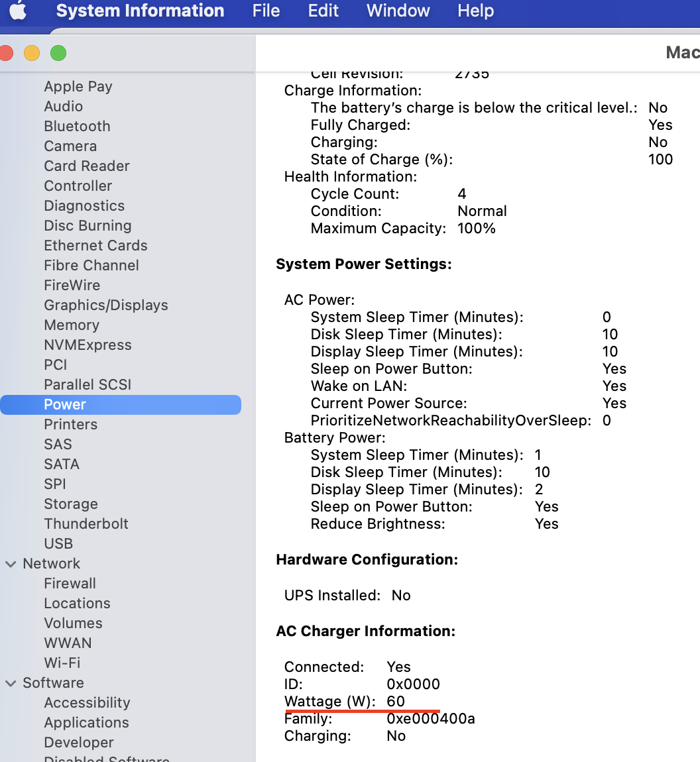Viewport: 700px width, 762px height.
Task: Select Thunderbolt in the sidebar
Action: [86, 524]
